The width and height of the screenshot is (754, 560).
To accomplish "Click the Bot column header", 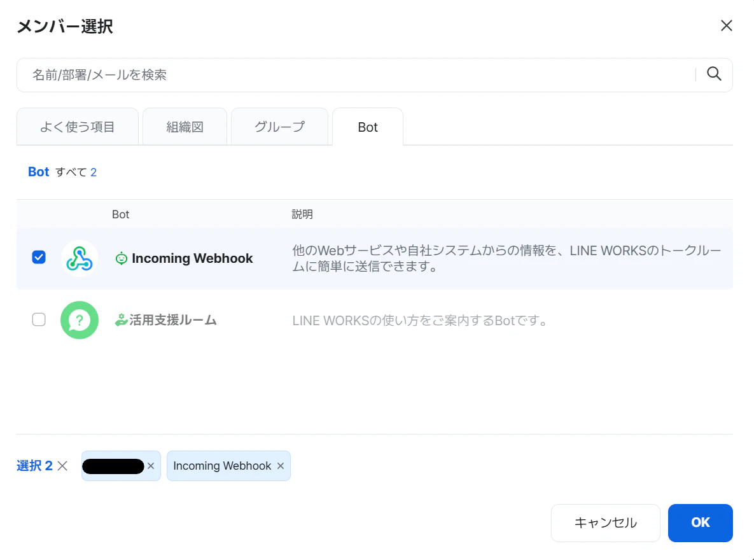I will click(x=121, y=214).
